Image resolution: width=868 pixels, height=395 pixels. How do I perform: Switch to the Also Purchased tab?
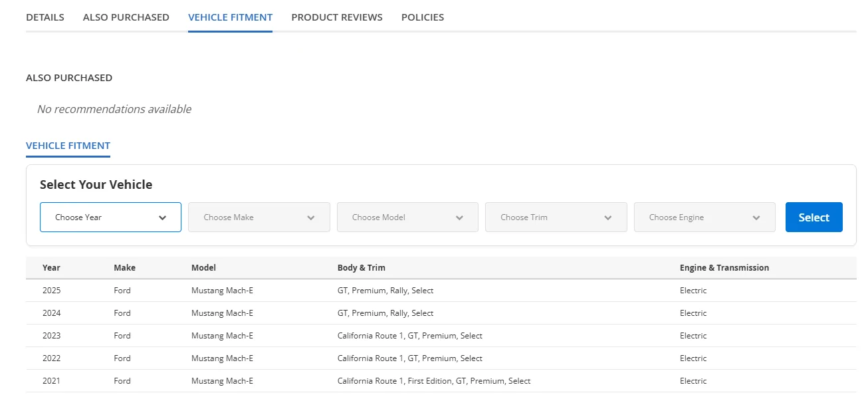coord(126,17)
